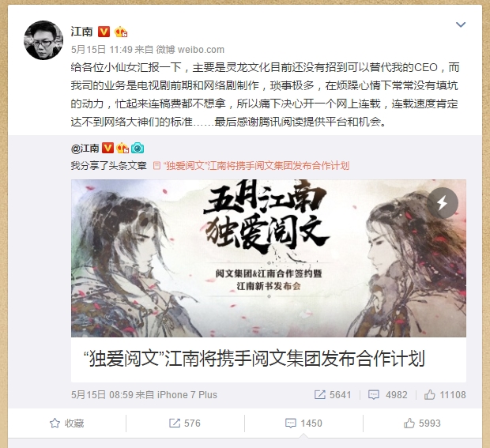Click the 微博 weibo.com source link

pyautogui.click(x=190, y=49)
